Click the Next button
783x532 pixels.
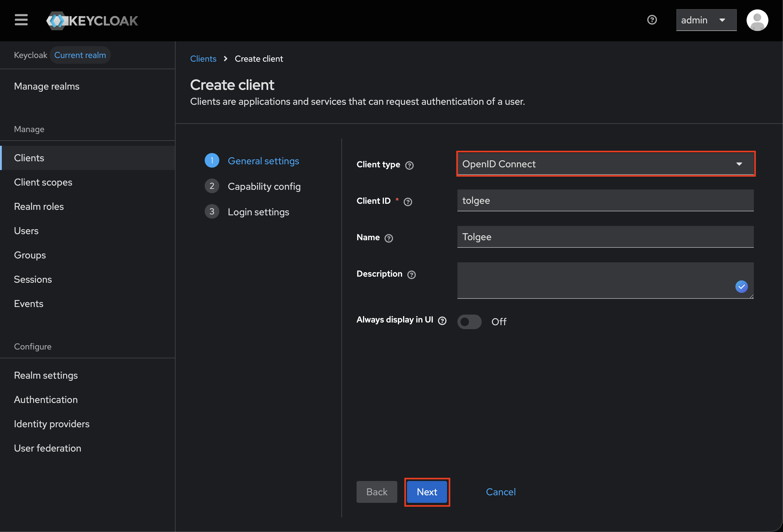(427, 492)
